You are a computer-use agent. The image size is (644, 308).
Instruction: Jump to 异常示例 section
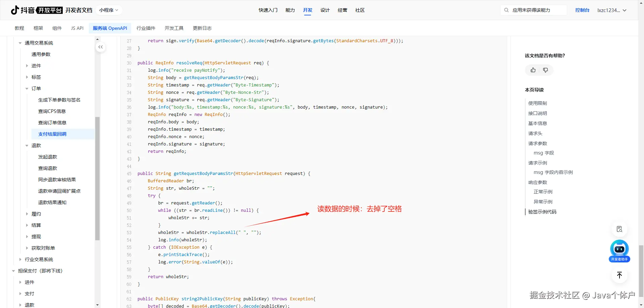543,202
